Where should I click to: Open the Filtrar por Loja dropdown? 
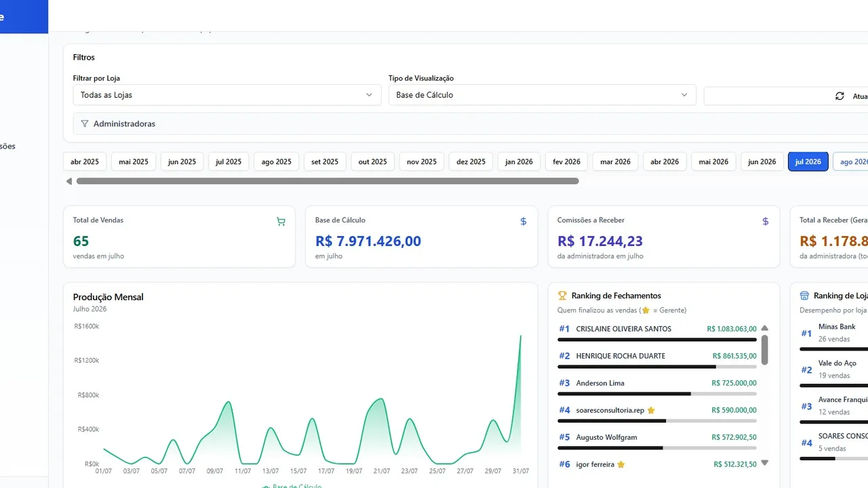point(226,95)
